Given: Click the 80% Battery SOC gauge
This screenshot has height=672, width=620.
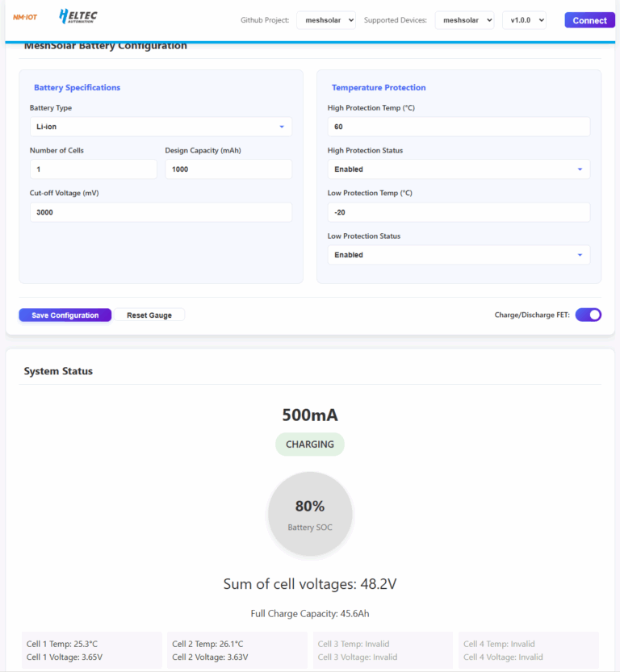Looking at the screenshot, I should click(310, 514).
